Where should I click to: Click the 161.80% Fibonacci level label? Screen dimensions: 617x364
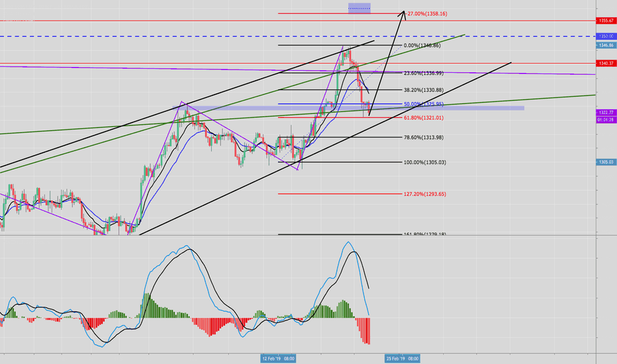click(425, 234)
